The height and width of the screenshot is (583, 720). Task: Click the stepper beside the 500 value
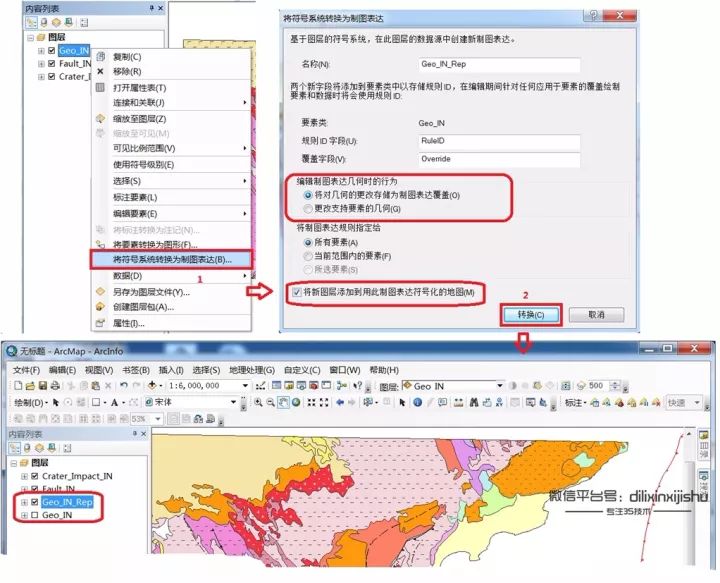click(615, 386)
